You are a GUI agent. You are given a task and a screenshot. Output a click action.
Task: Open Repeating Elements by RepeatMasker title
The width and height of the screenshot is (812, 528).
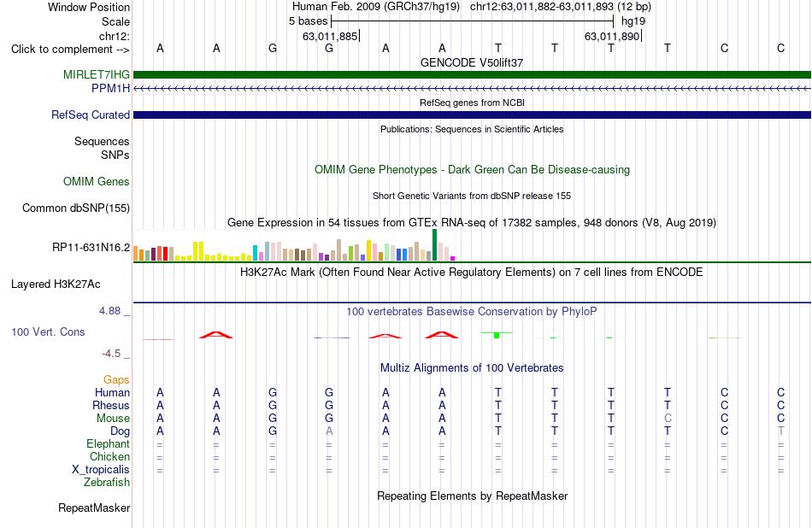pos(472,496)
